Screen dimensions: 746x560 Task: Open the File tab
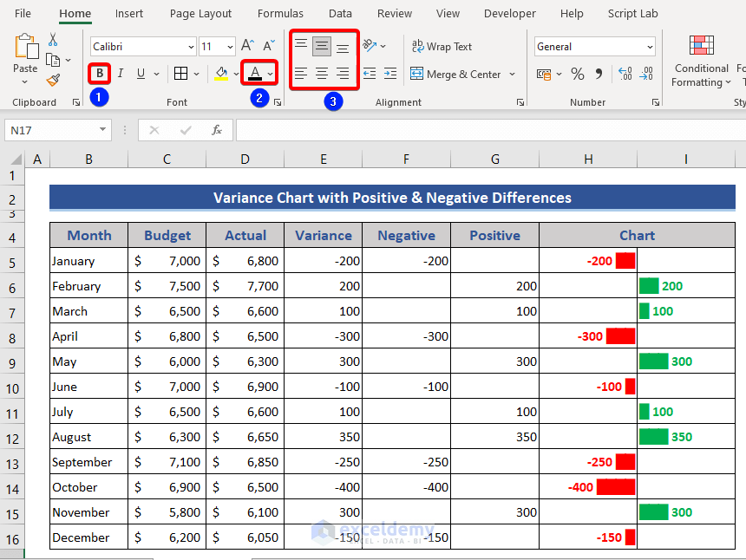coord(23,13)
